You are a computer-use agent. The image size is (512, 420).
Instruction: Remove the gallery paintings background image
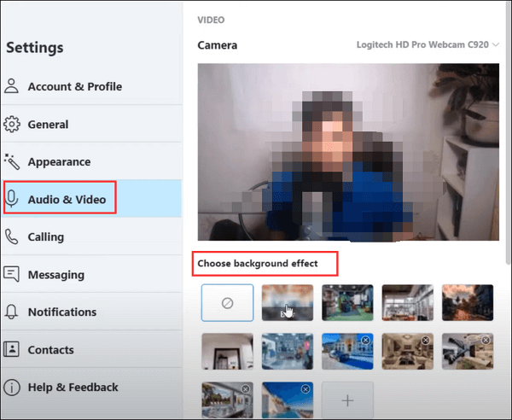(246, 389)
